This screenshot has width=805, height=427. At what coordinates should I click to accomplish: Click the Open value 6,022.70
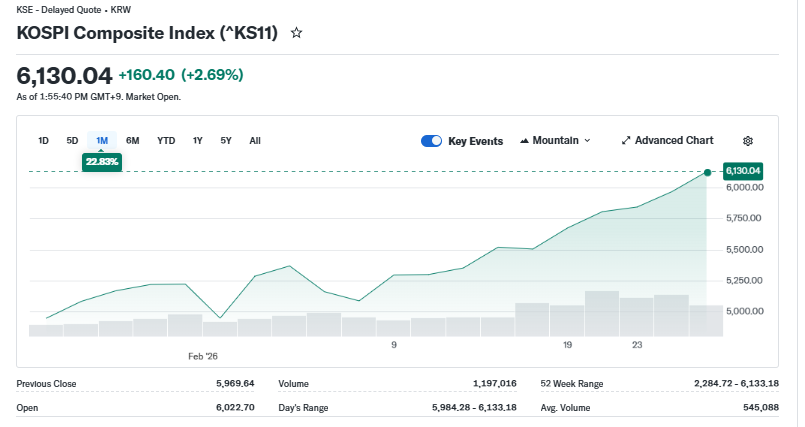click(x=235, y=407)
